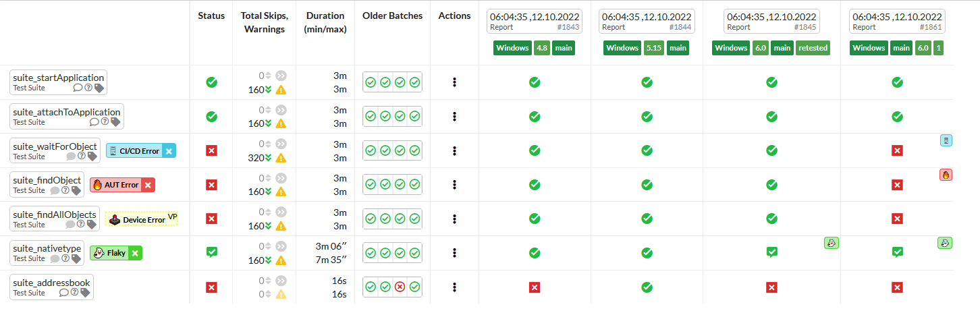Click the retested tag on report #1845

click(x=813, y=48)
